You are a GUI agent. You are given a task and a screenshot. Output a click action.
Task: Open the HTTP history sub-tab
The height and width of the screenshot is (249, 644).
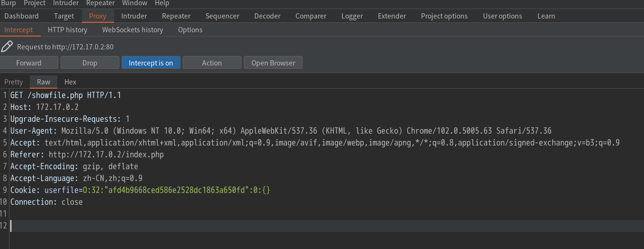coord(67,30)
